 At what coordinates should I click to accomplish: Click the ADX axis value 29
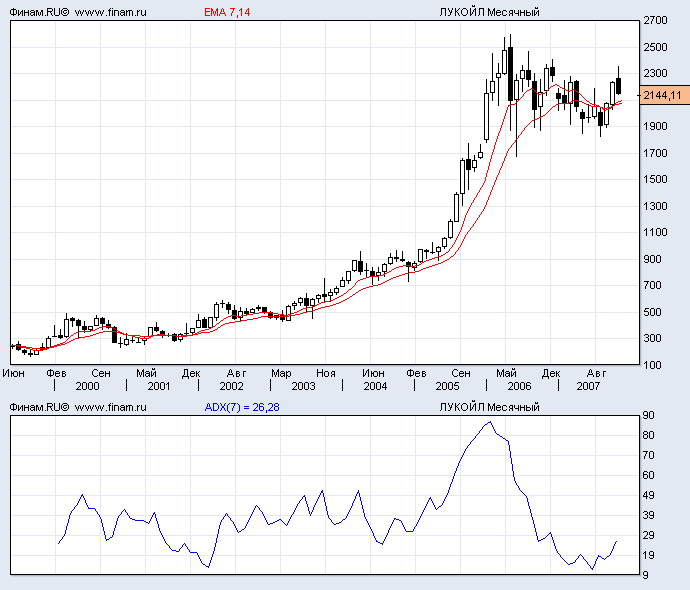[x=649, y=535]
